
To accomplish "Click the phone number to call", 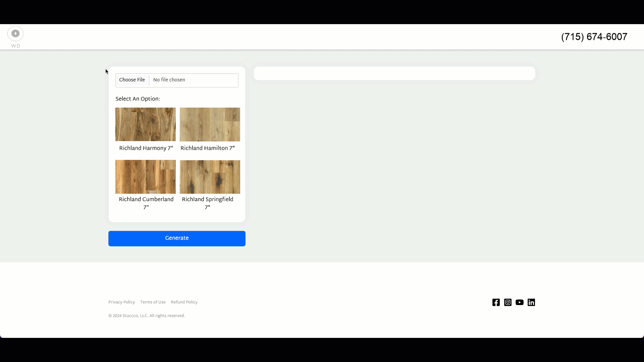I will pos(594,37).
